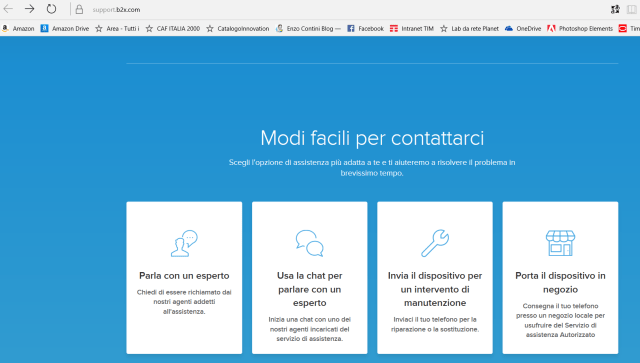
Task: Click text Chiedi di essere richiamato
Action: click(184, 302)
